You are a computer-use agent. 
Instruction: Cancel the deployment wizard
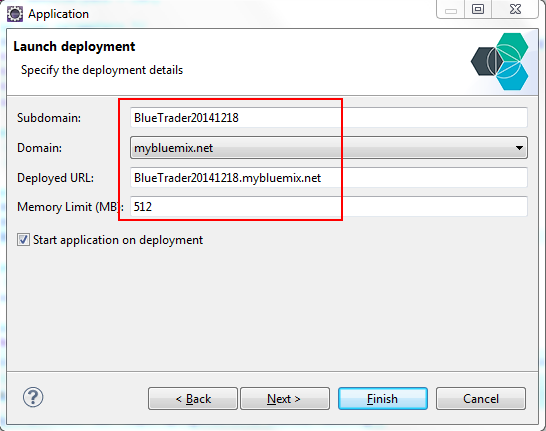pos(481,399)
